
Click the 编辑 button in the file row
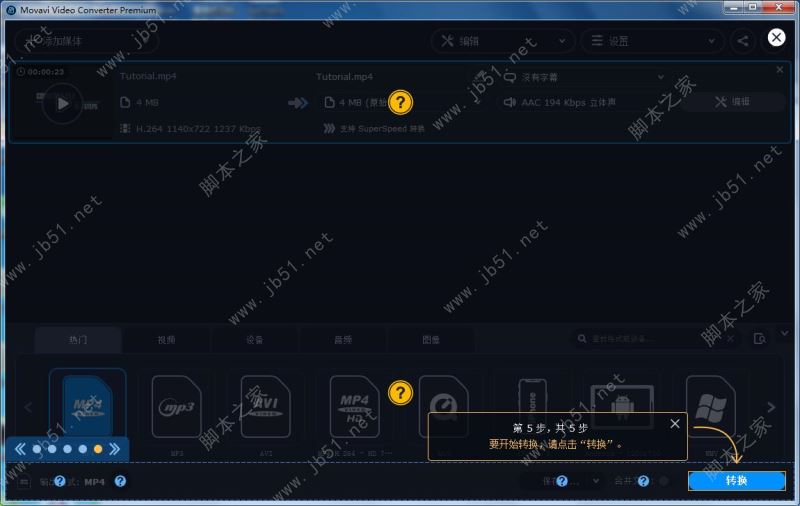point(732,102)
